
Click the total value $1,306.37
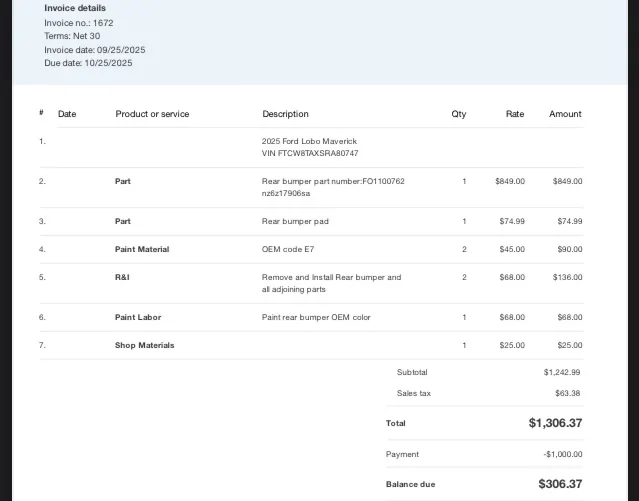[x=555, y=423]
